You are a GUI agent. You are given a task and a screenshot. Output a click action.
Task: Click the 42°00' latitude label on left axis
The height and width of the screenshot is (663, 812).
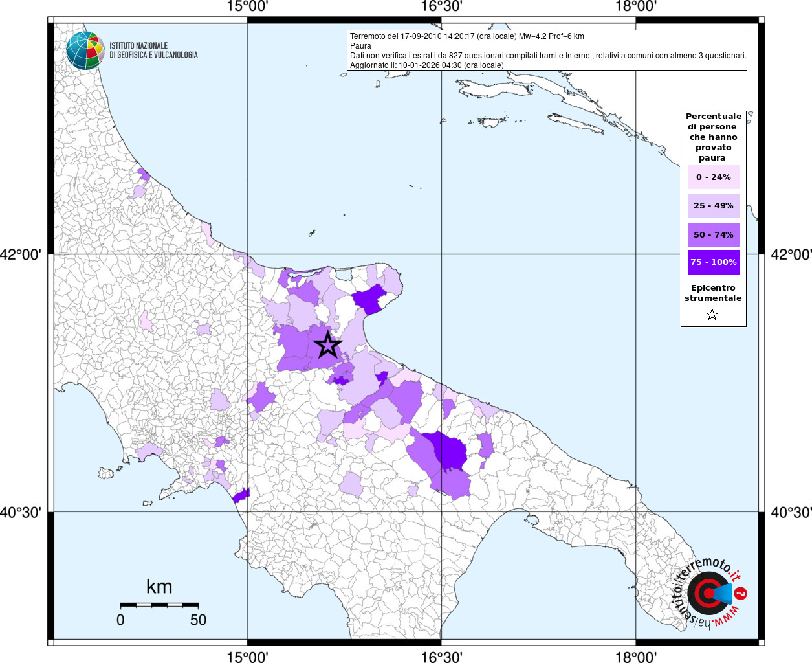click(x=21, y=254)
